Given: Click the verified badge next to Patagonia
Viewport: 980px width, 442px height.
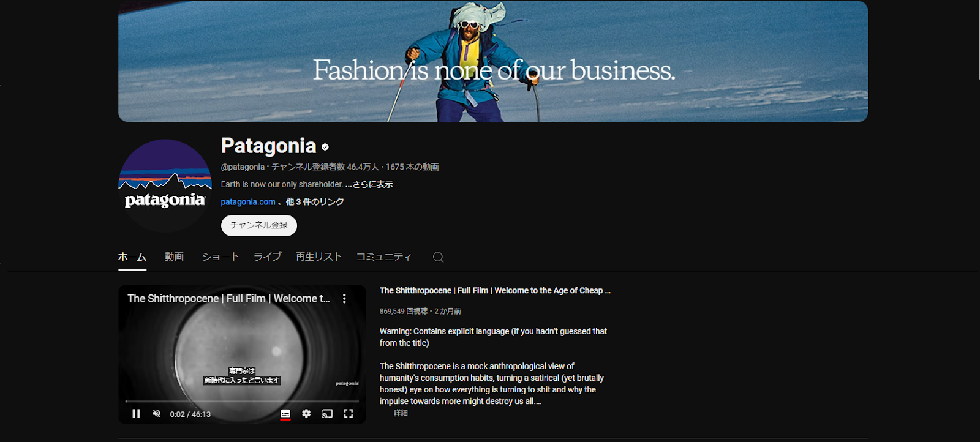Looking at the screenshot, I should click(x=325, y=147).
